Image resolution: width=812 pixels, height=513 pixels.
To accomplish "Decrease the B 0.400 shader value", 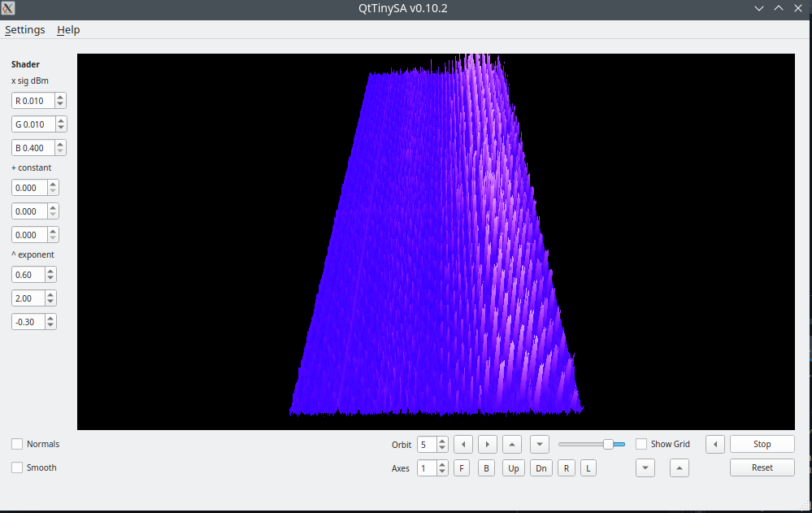I will 60,151.
